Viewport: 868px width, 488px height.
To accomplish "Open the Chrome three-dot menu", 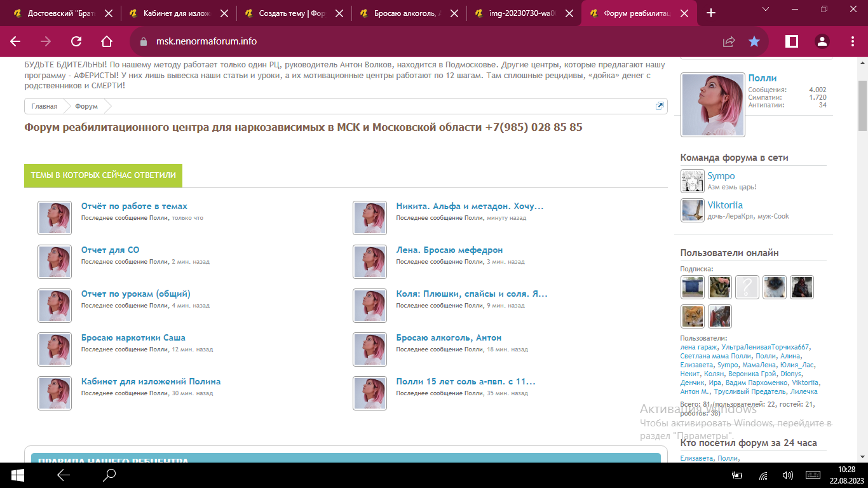I will (x=853, y=41).
